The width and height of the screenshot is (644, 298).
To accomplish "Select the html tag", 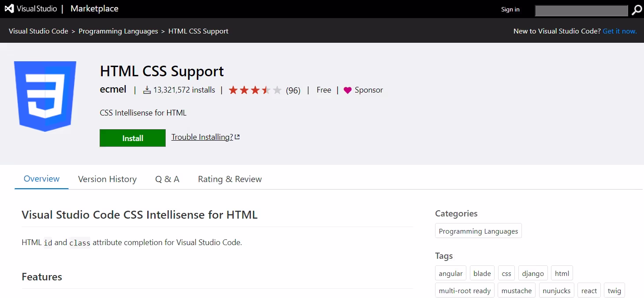I will click(x=562, y=273).
